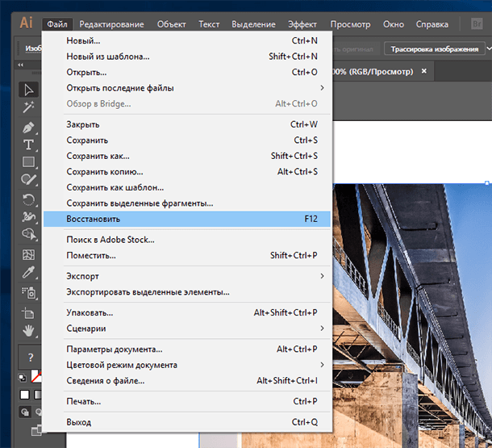Open the Справка menu
The width and height of the screenshot is (492, 448).
pyautogui.click(x=432, y=24)
